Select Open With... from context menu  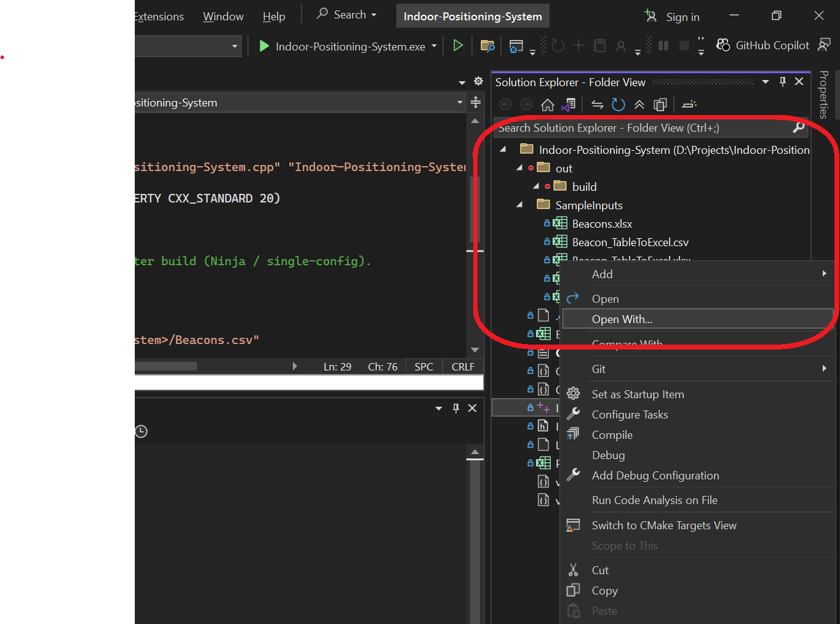click(622, 319)
